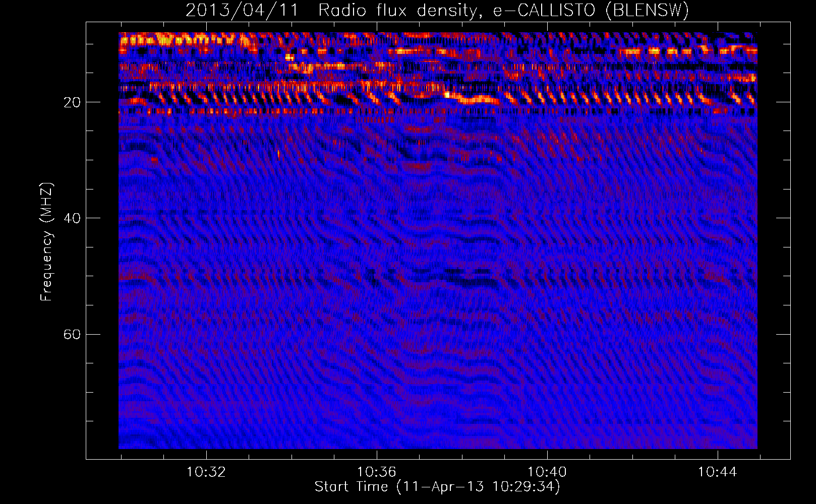
Task: Click the 'Frequency (MHZ)' axis label
Action: (x=46, y=242)
